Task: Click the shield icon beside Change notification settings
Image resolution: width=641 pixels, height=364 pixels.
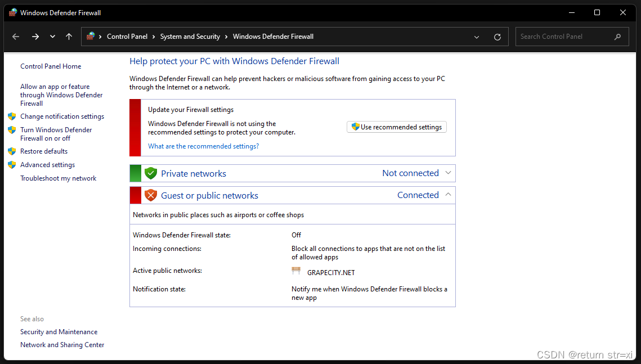Action: coord(12,116)
